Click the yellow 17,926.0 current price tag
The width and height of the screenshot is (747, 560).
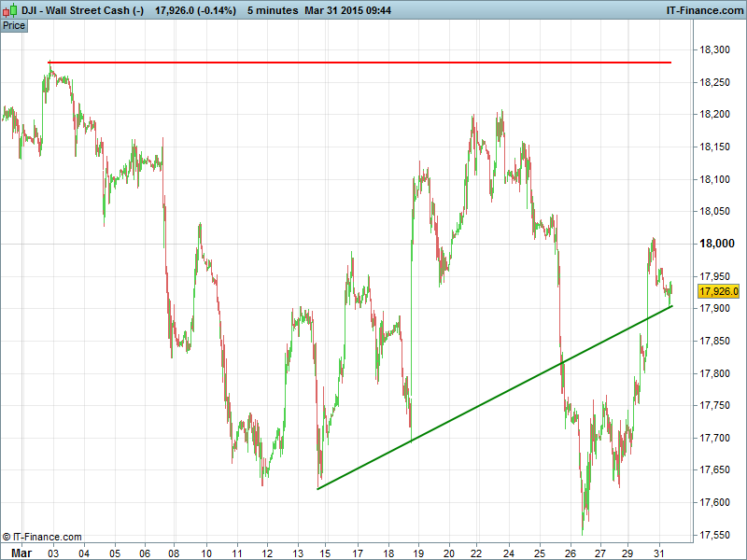pos(718,292)
